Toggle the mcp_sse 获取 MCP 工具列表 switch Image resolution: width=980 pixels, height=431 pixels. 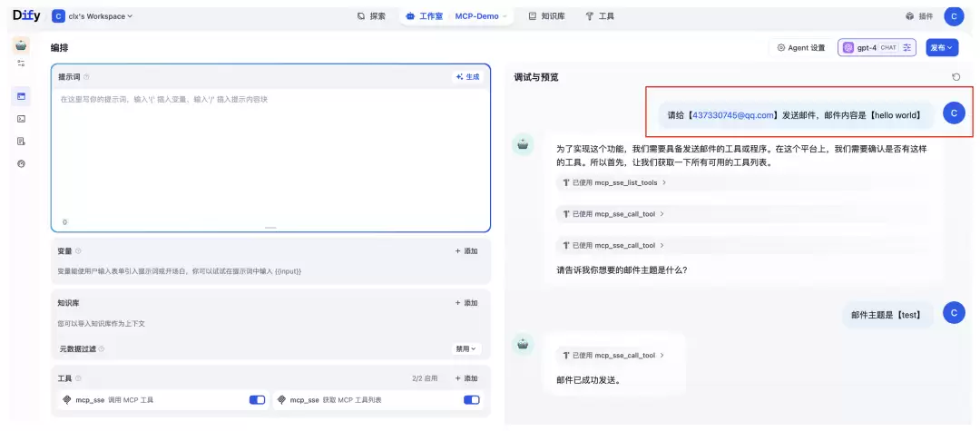pos(472,400)
